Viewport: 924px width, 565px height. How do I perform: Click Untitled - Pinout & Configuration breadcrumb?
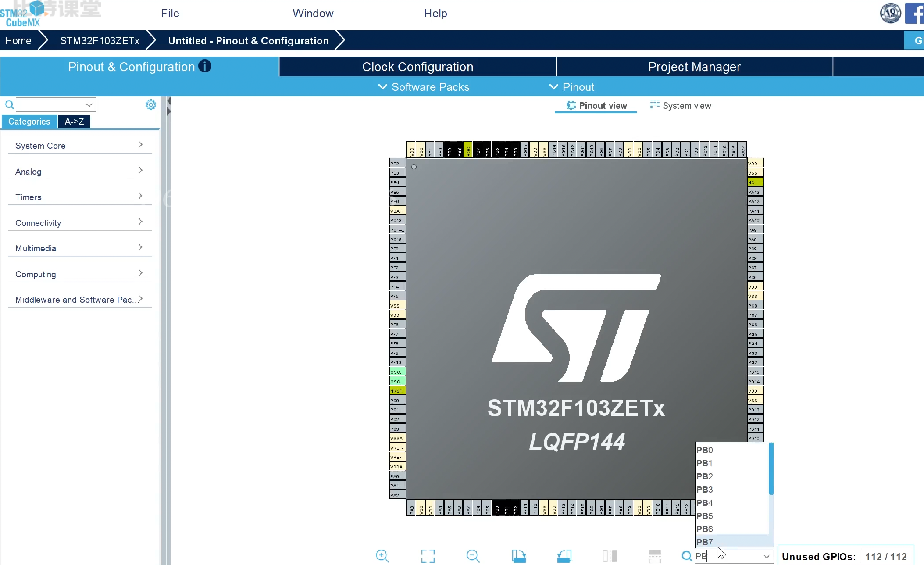pos(248,41)
